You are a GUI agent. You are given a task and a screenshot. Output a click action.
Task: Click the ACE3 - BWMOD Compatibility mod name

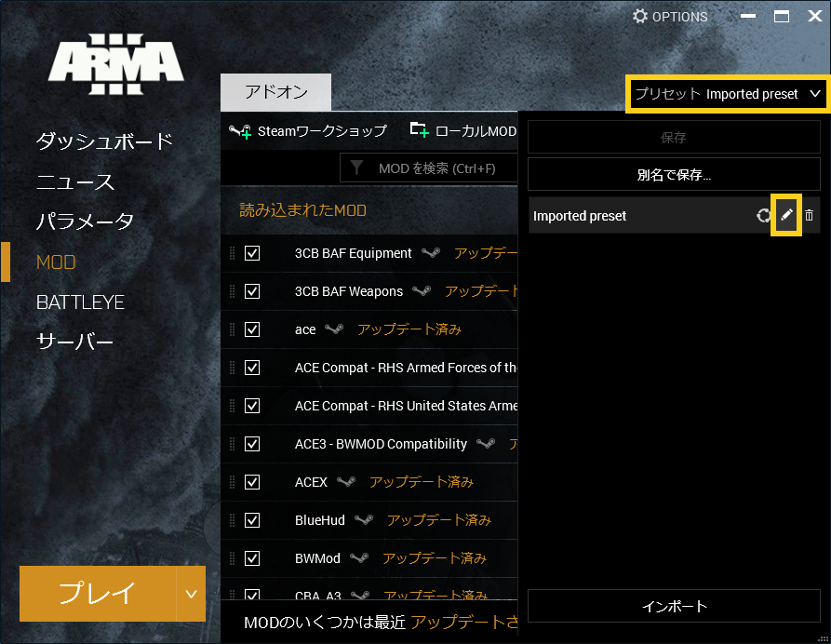pyautogui.click(x=381, y=444)
